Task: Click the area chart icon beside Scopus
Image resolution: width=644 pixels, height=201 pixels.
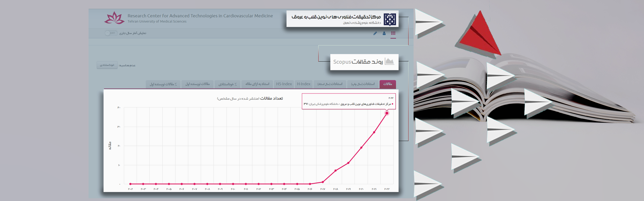Action: pos(389,62)
